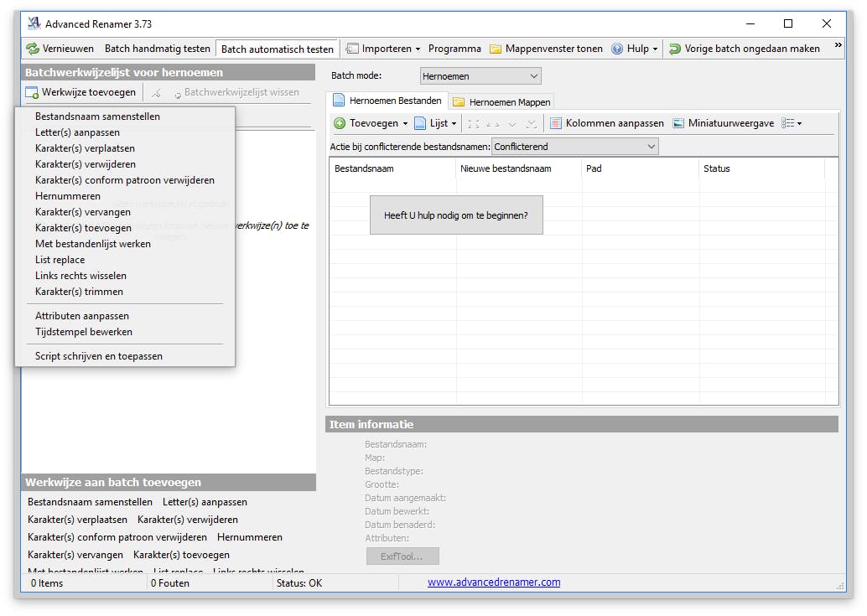Select List replace in the popup menu
867x616 pixels.
[x=125, y=260]
